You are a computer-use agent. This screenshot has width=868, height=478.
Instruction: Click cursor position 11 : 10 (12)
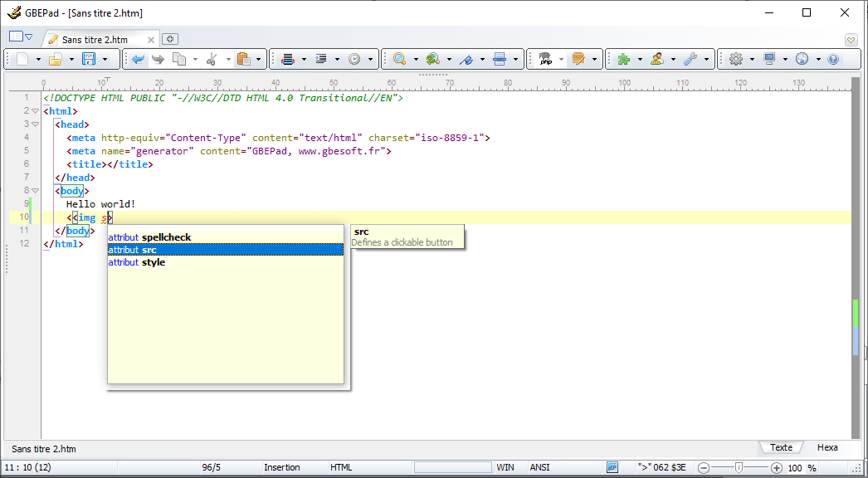point(27,467)
